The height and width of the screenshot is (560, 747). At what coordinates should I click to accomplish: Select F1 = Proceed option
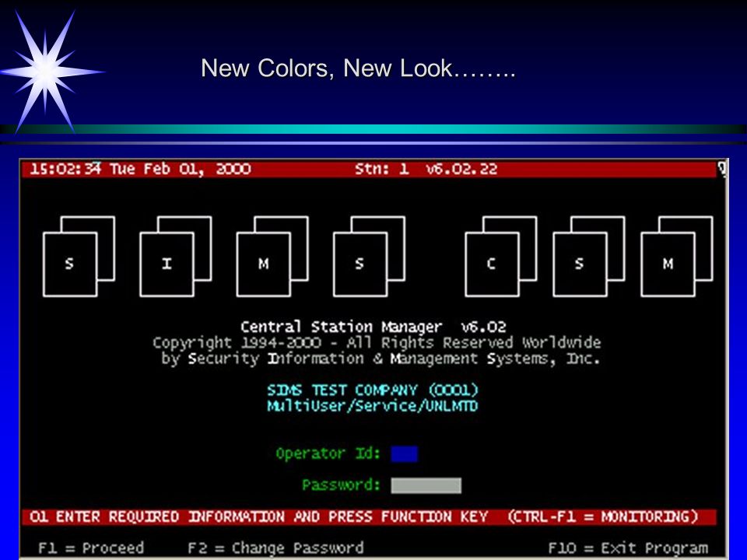(x=90, y=548)
